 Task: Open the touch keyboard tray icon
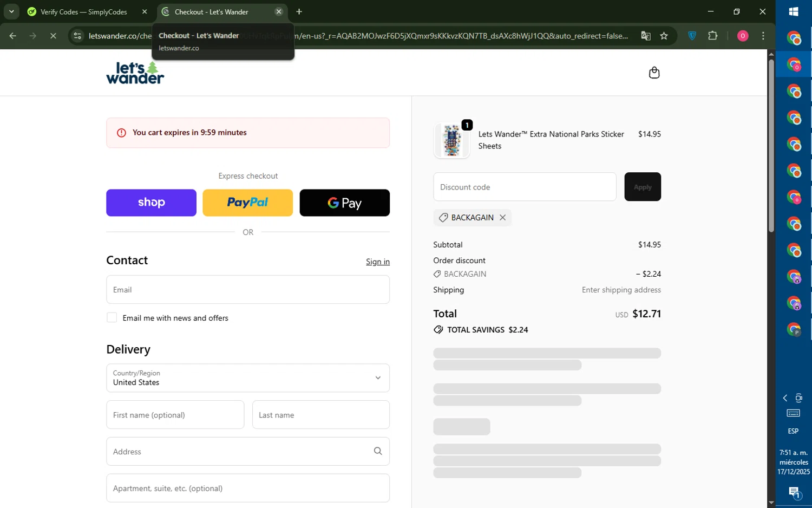[793, 413]
